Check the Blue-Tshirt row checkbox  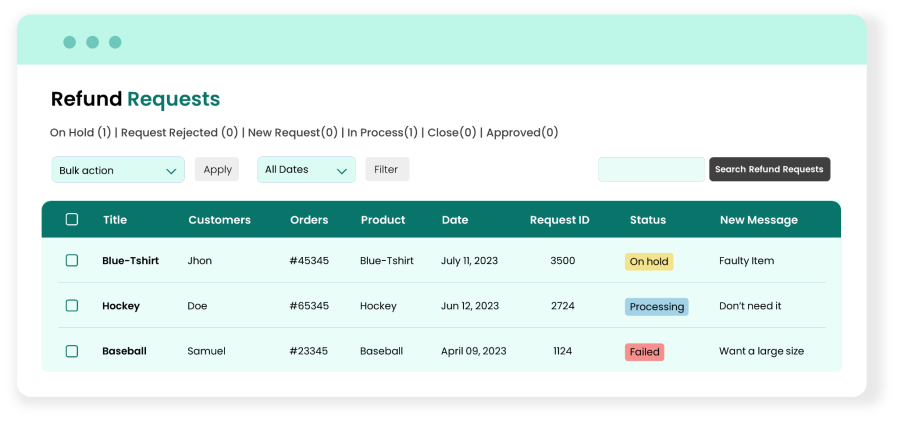[x=72, y=261]
